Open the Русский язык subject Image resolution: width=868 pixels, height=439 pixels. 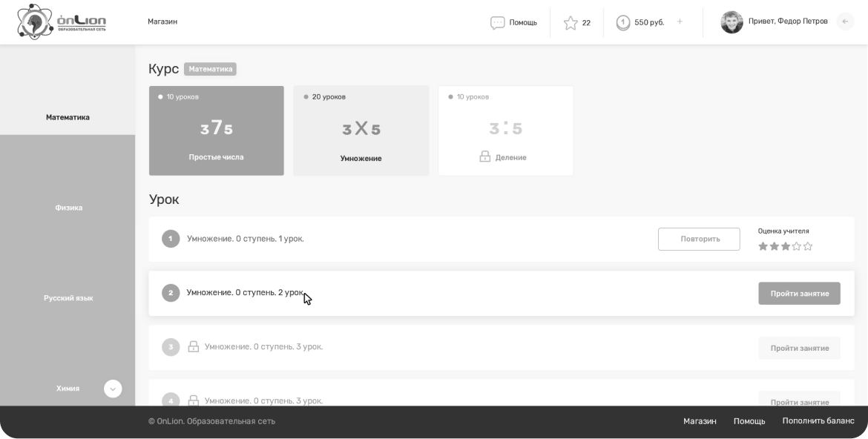(x=68, y=298)
